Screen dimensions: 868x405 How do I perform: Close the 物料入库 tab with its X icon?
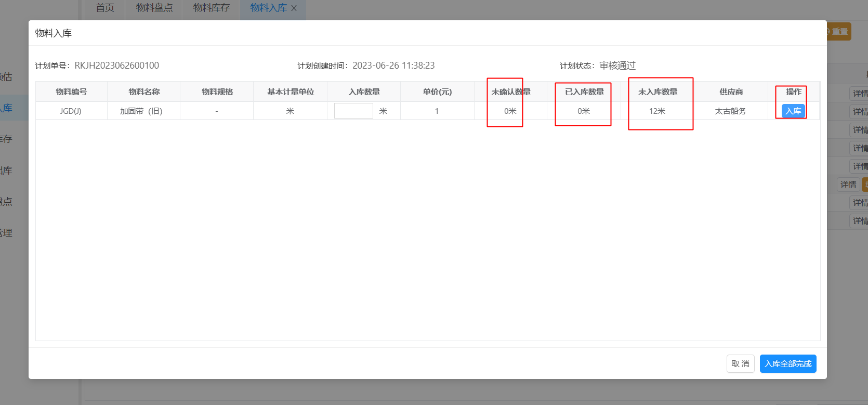point(294,8)
